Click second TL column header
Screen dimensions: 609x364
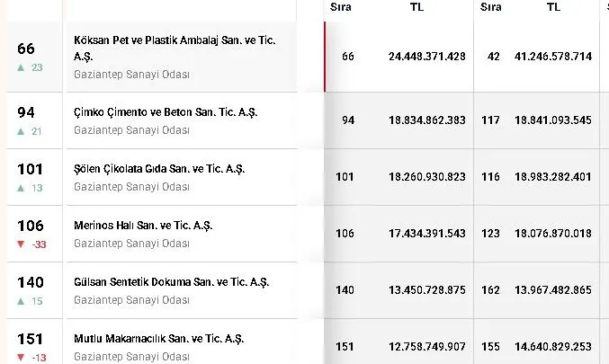coord(553,7)
